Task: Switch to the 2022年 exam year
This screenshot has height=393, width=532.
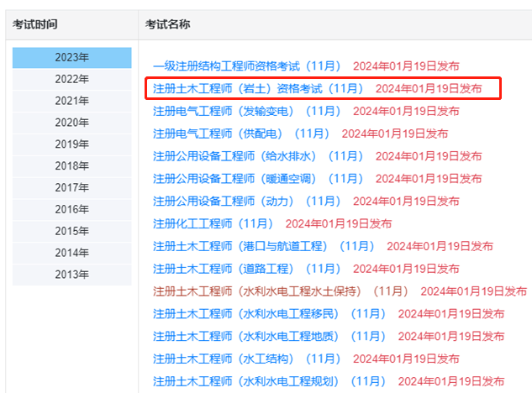Action: (x=71, y=79)
